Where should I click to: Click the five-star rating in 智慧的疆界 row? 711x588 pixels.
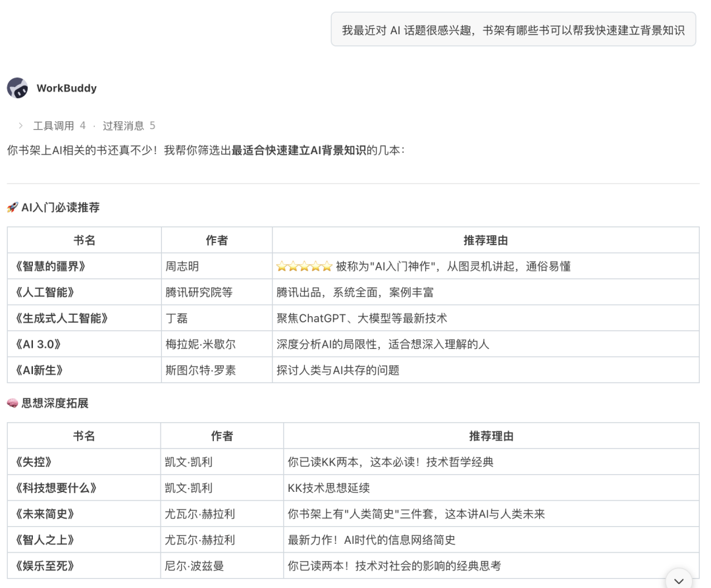coord(304,266)
